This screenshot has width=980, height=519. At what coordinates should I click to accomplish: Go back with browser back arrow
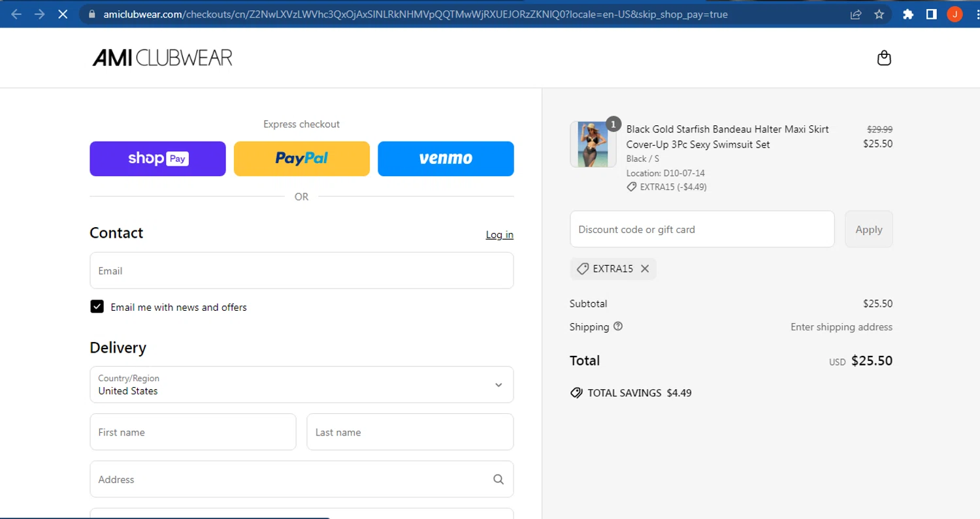17,14
